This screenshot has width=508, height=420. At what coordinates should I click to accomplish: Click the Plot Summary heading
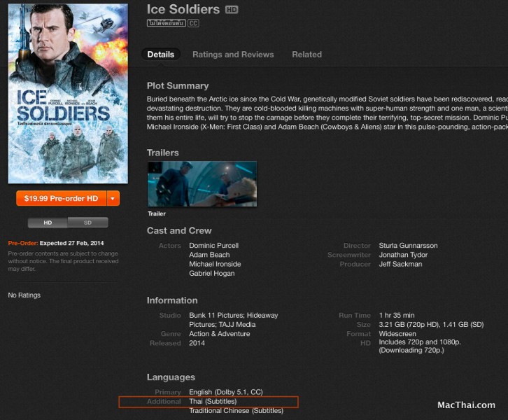[178, 86]
